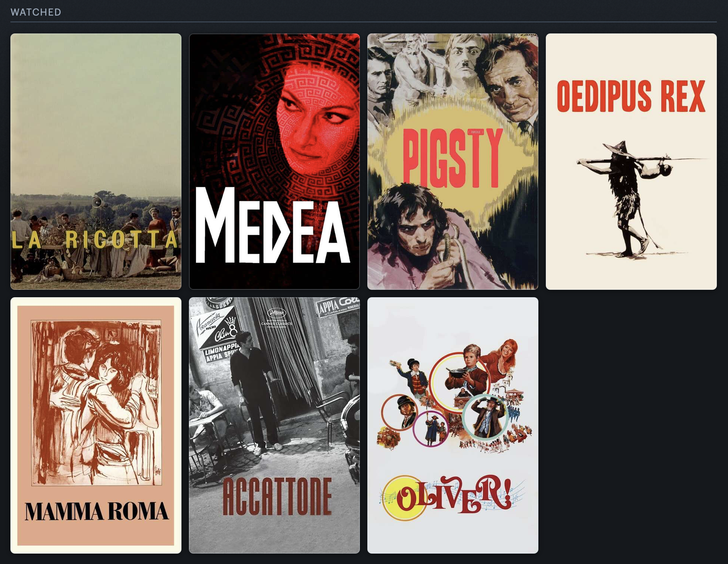Image resolution: width=728 pixels, height=564 pixels.
Task: Click the red OEDIPUS REX title text
Action: [631, 96]
